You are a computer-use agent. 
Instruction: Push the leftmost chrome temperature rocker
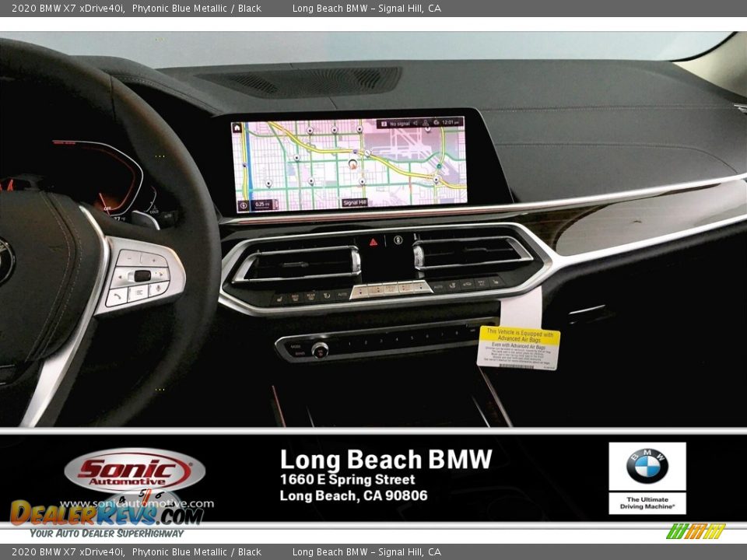[359, 292]
